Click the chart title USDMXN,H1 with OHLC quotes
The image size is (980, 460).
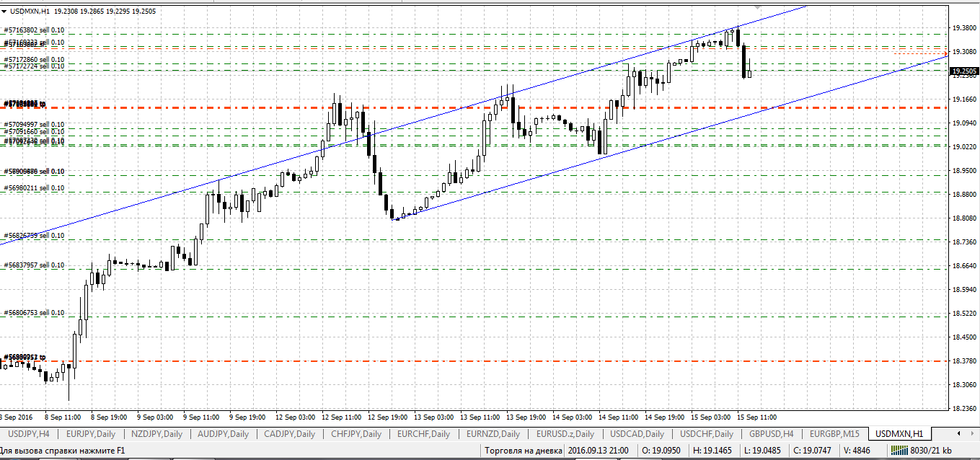coord(83,12)
